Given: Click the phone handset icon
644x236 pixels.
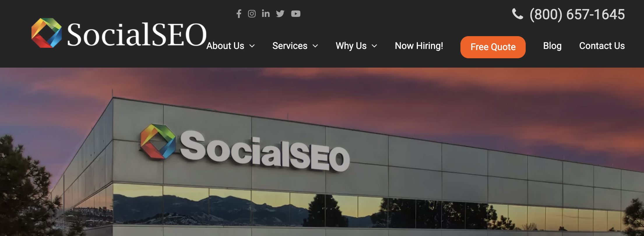Looking at the screenshot, I should pyautogui.click(x=518, y=14).
